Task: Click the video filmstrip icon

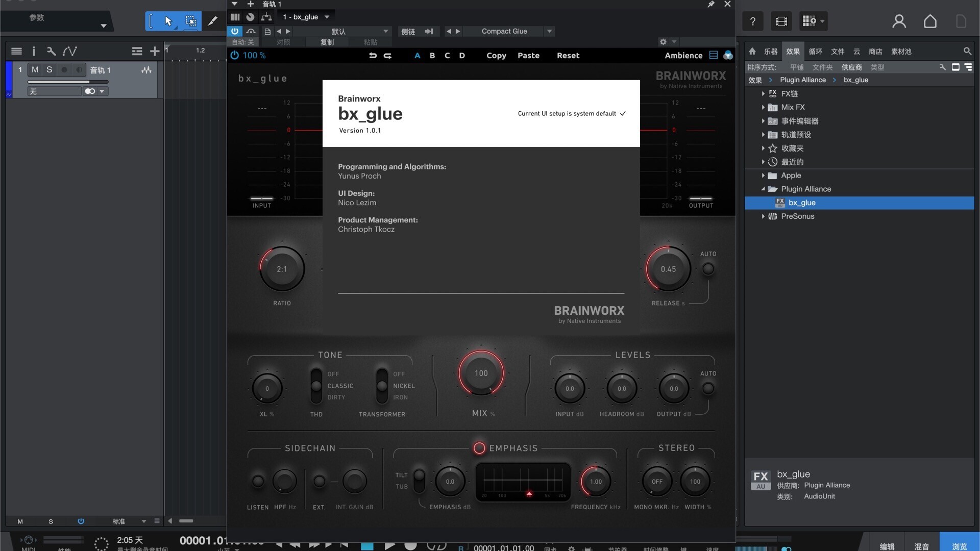Action: [781, 21]
